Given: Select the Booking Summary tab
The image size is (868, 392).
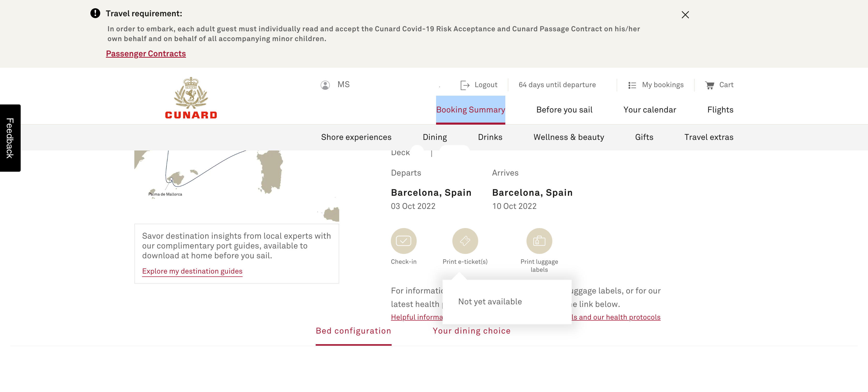Looking at the screenshot, I should click(x=470, y=110).
